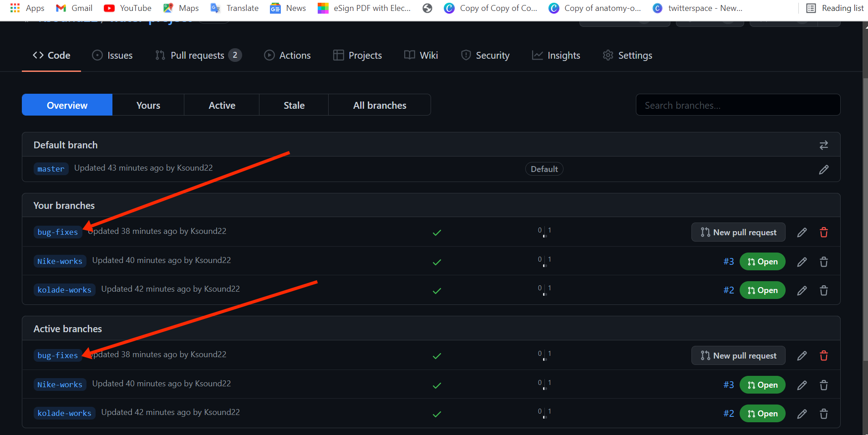The image size is (868, 435).
Task: Open the Gmail bookmark
Action: [74, 8]
